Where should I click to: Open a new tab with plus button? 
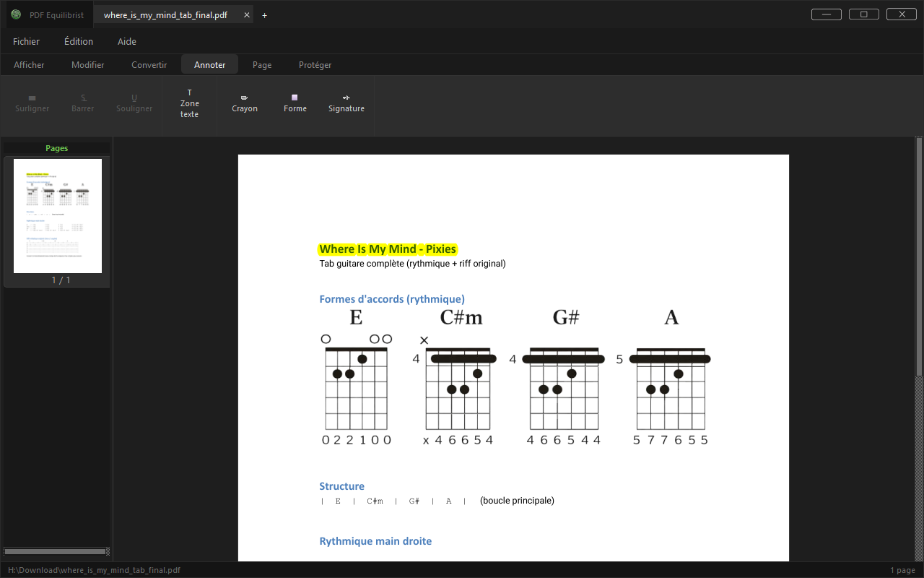click(x=264, y=15)
